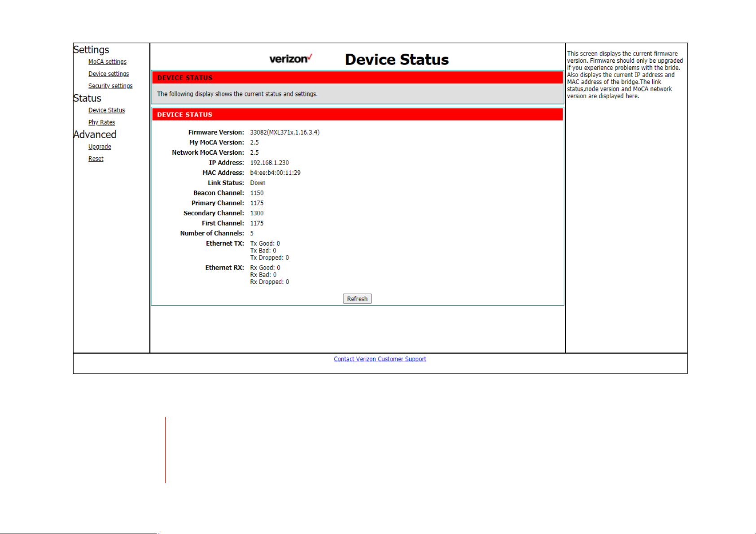Image resolution: width=756 pixels, height=534 pixels.
Task: Click the Tx Dropped: 0 entry
Action: 270,258
